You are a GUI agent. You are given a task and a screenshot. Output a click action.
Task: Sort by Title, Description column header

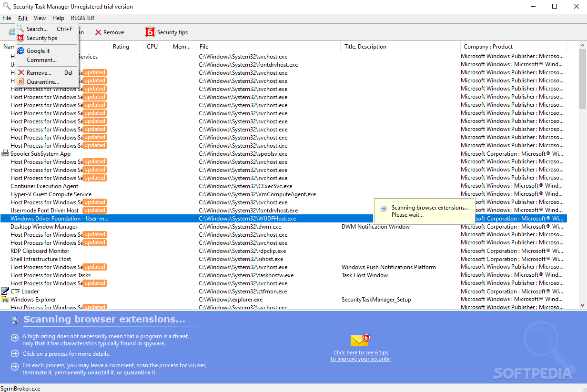[x=401, y=47]
